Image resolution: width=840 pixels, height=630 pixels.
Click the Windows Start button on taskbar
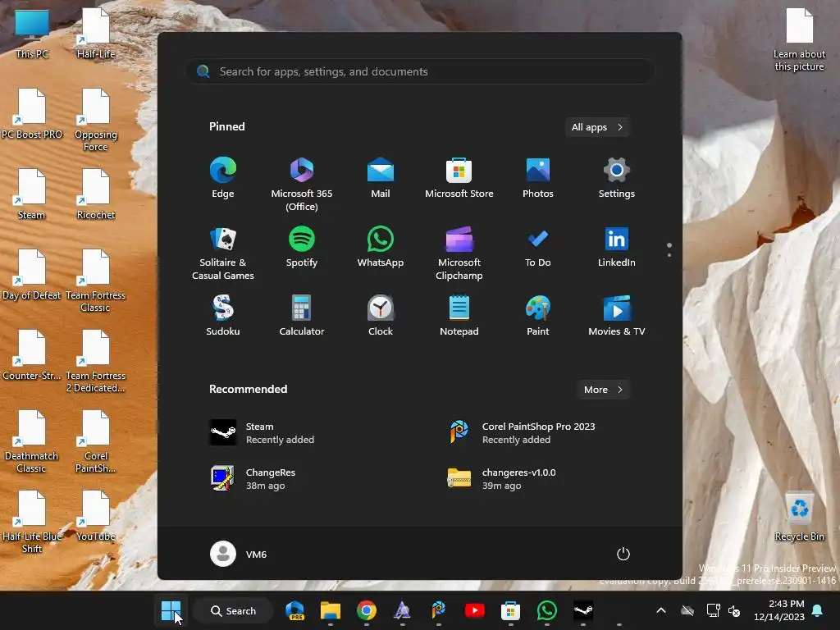point(171,610)
